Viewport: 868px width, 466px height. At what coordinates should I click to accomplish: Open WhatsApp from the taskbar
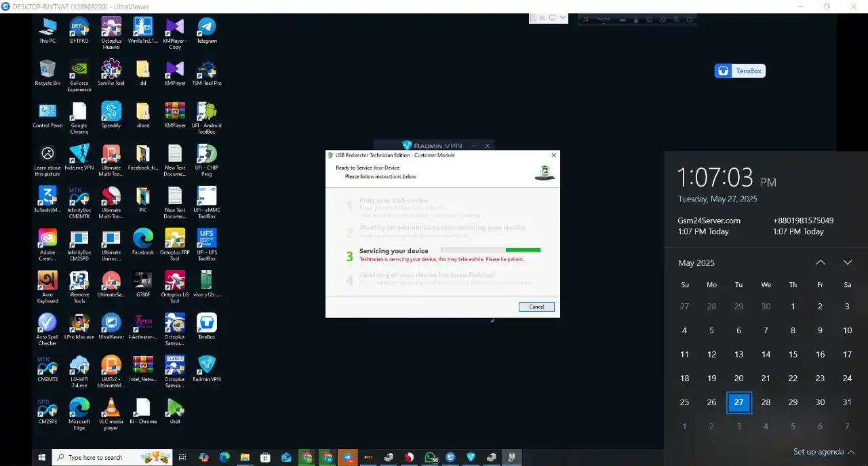tap(431, 457)
